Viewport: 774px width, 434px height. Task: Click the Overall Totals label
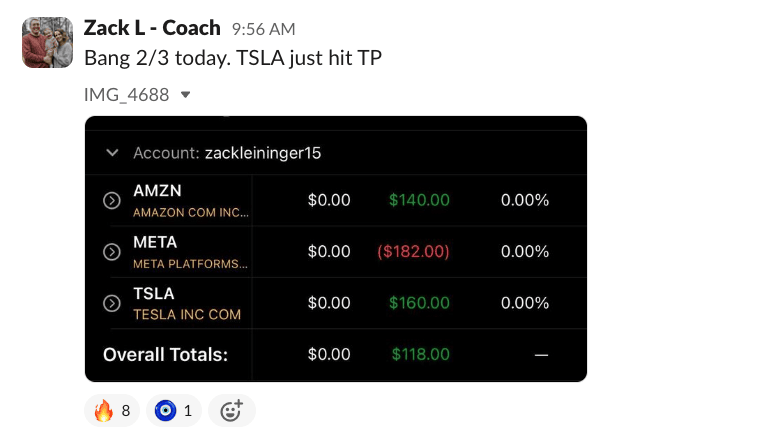tap(165, 354)
